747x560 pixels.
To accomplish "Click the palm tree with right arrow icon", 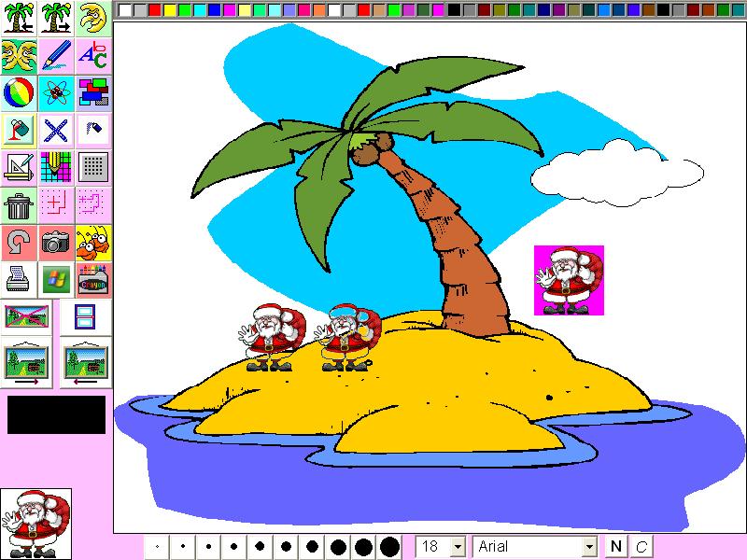I will [x=56, y=19].
